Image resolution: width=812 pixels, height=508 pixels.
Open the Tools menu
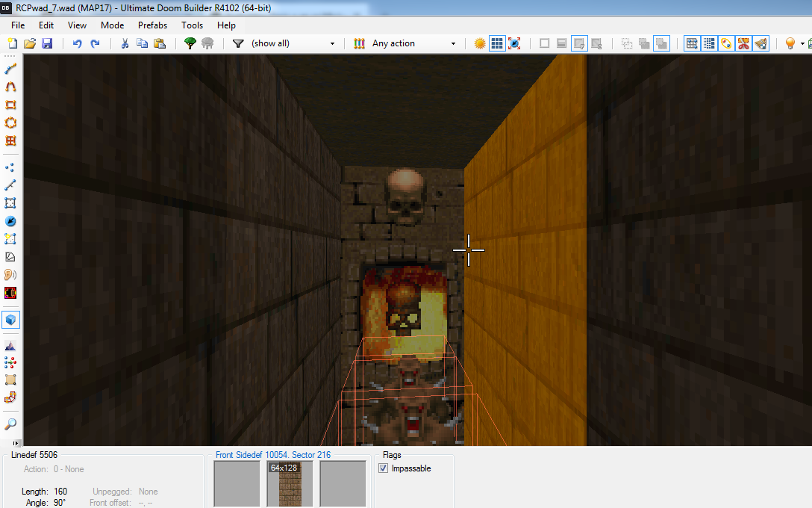point(192,25)
